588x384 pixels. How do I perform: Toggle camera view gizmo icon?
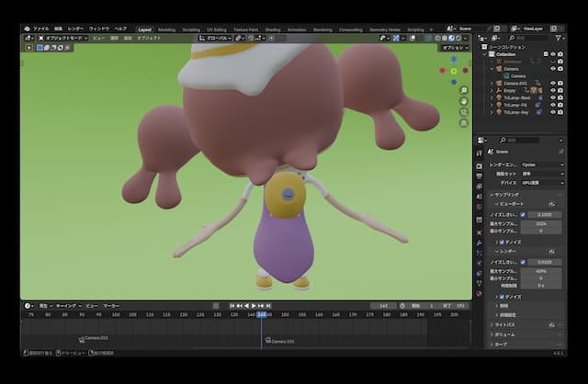[465, 110]
